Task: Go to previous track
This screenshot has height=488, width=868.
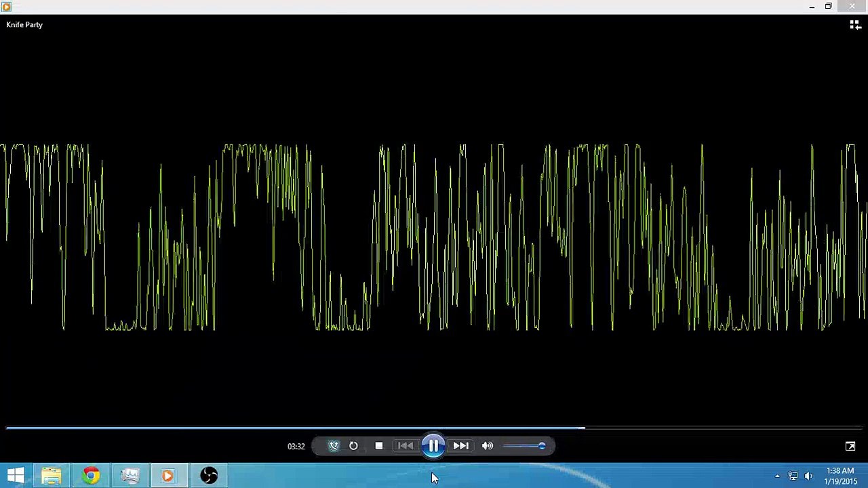Action: (x=406, y=446)
